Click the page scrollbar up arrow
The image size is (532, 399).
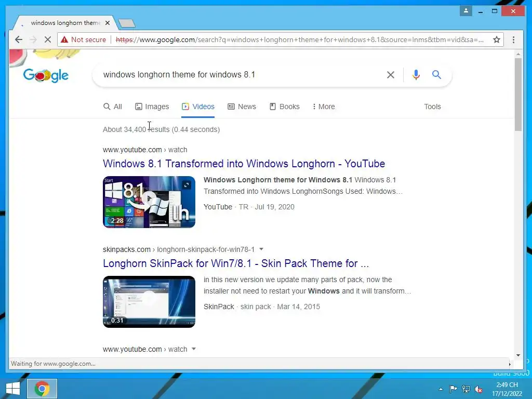pyautogui.click(x=518, y=54)
